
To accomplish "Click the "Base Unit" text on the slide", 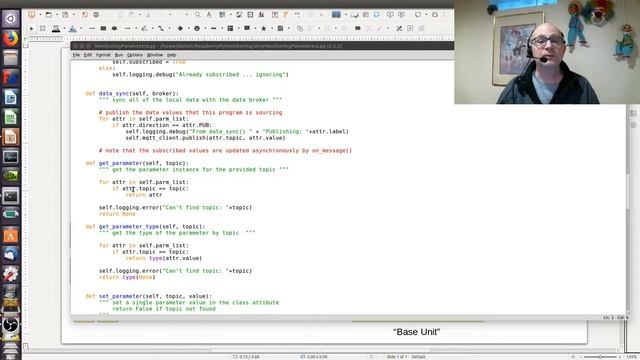I will (x=416, y=332).
